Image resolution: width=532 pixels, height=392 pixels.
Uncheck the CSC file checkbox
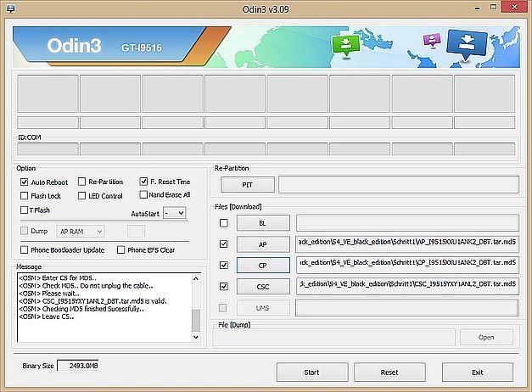(224, 287)
